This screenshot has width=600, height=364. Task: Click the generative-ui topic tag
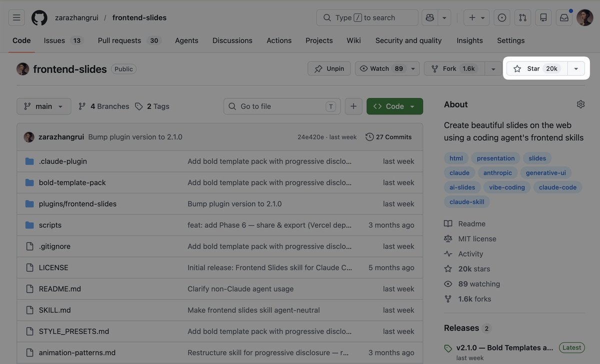click(x=545, y=172)
